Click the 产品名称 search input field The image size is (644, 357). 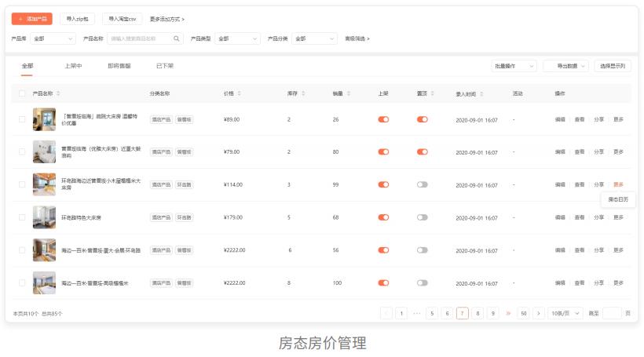(x=140, y=38)
